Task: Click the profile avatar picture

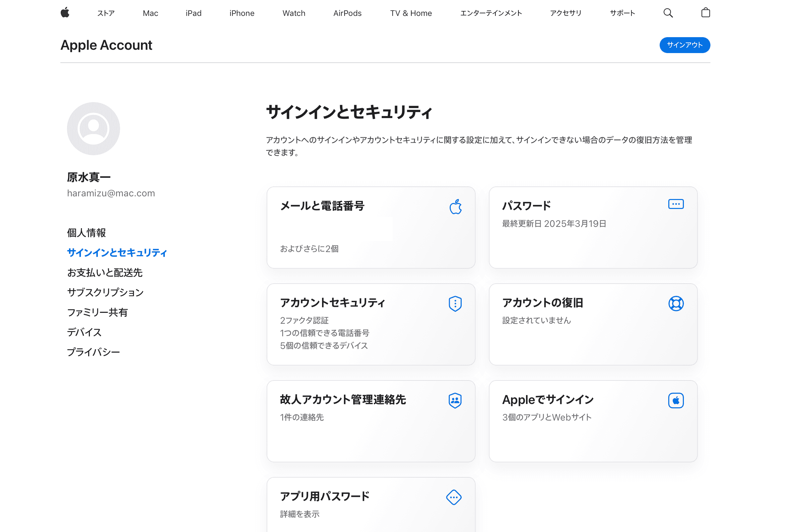Action: point(93,129)
